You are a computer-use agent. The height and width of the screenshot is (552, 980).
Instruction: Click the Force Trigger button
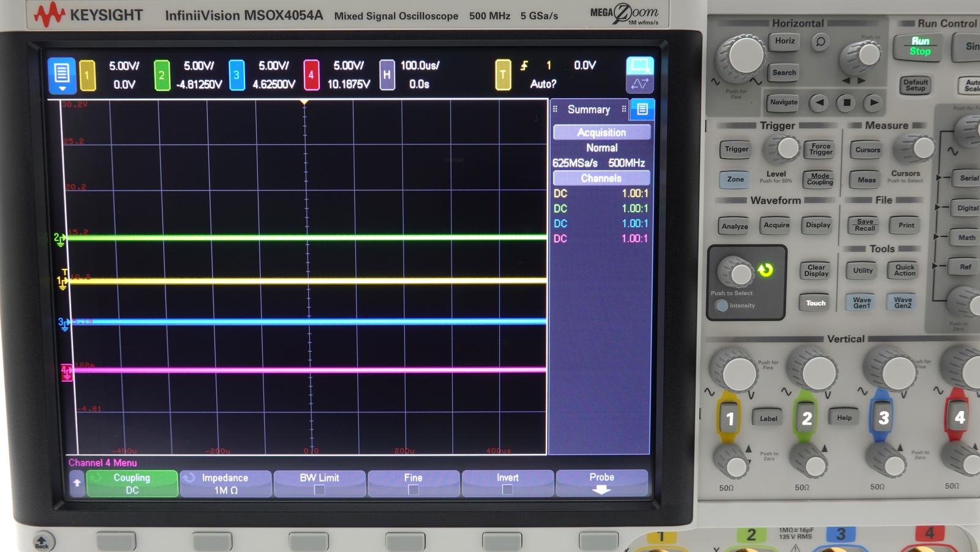[x=821, y=149]
